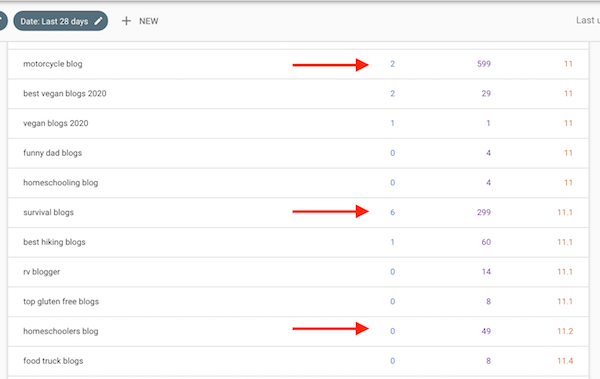Click the pencil edit icon on date filter

[98, 21]
